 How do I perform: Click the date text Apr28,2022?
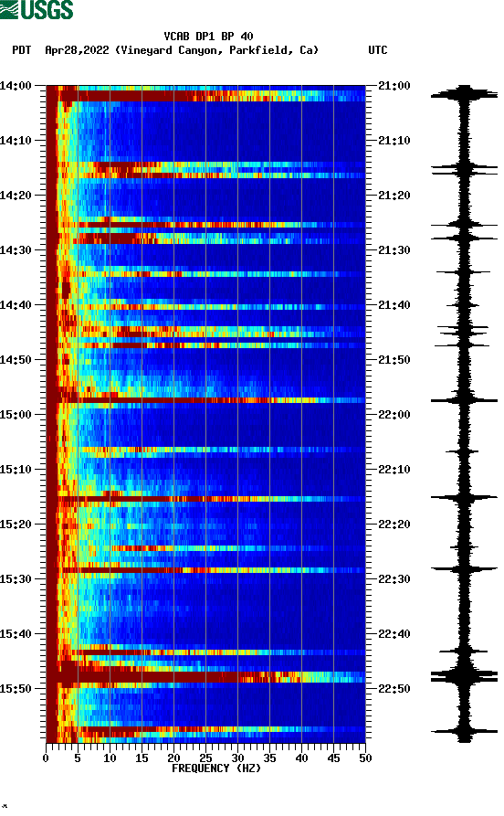77,50
